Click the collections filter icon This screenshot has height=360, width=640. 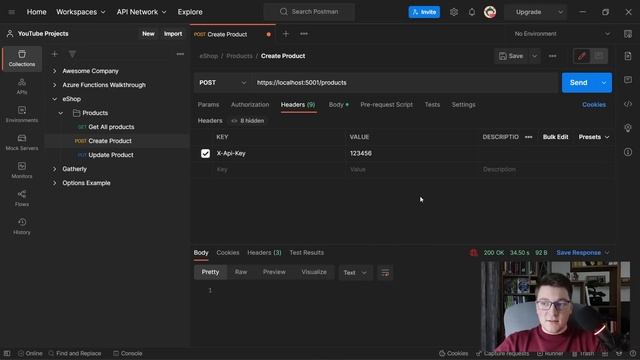(72, 54)
